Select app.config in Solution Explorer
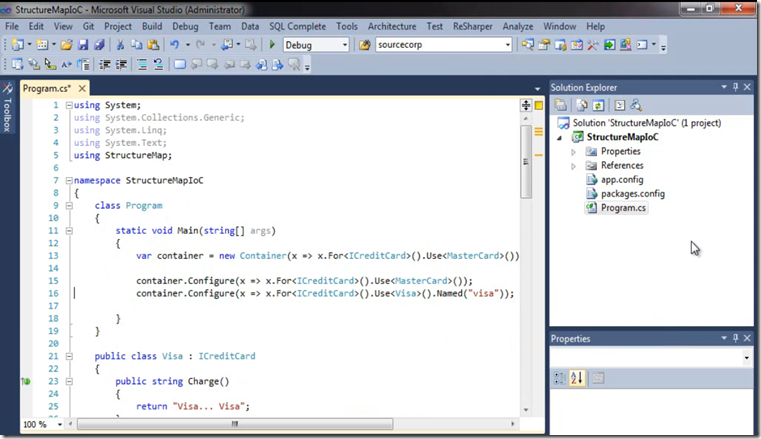 point(622,179)
